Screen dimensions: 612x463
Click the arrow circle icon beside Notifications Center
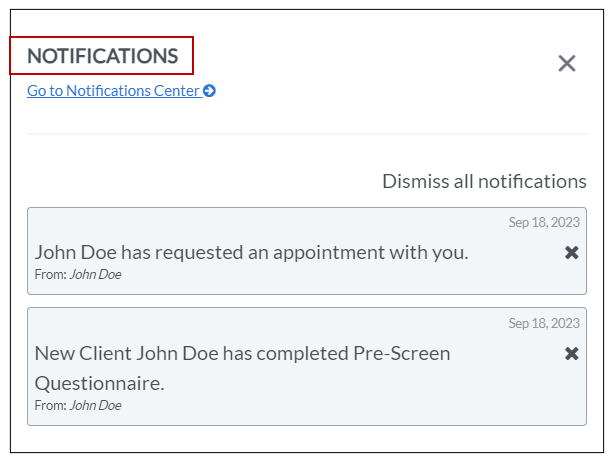209,91
